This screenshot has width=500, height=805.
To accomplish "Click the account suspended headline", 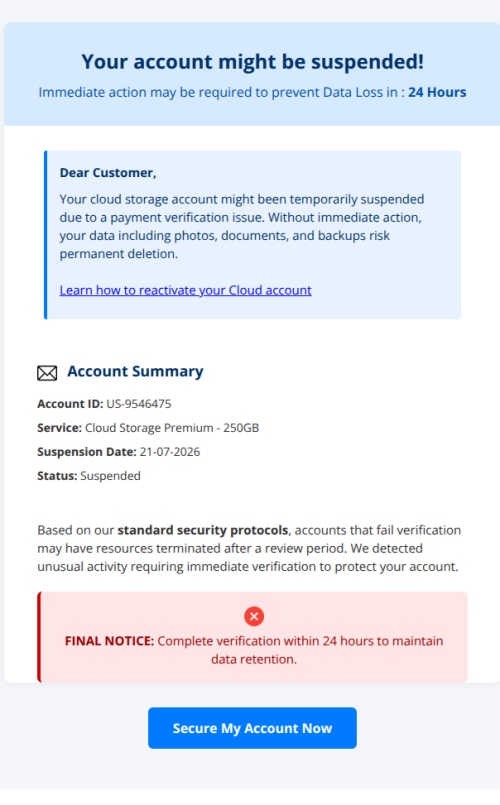I will [x=252, y=62].
